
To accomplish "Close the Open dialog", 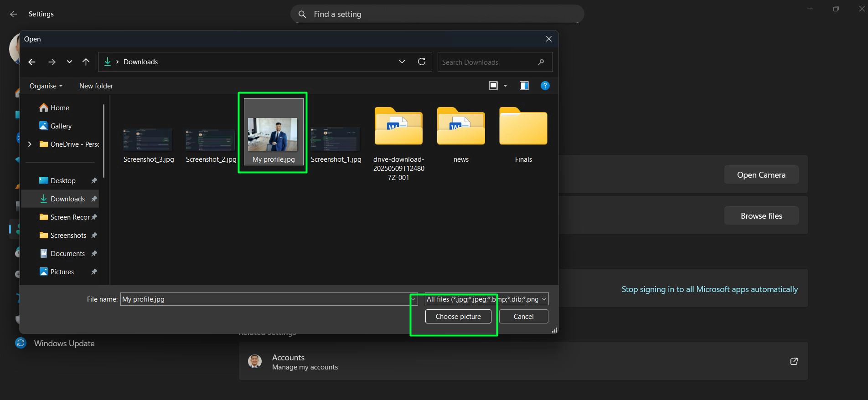I will point(549,39).
